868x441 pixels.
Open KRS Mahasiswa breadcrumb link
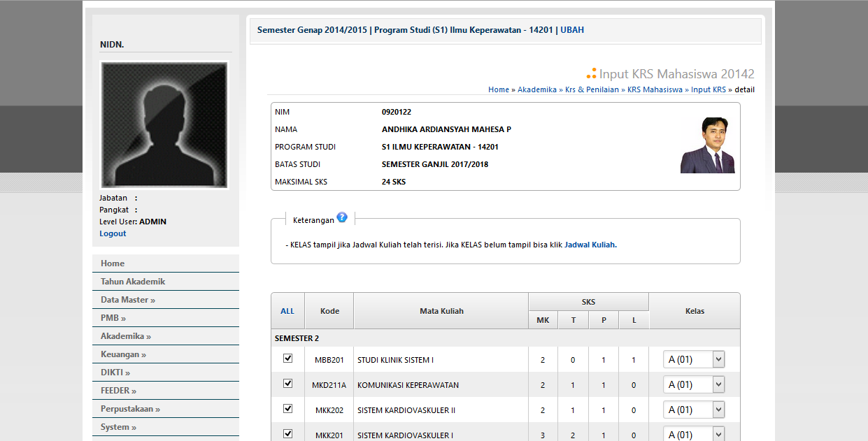pyautogui.click(x=655, y=89)
